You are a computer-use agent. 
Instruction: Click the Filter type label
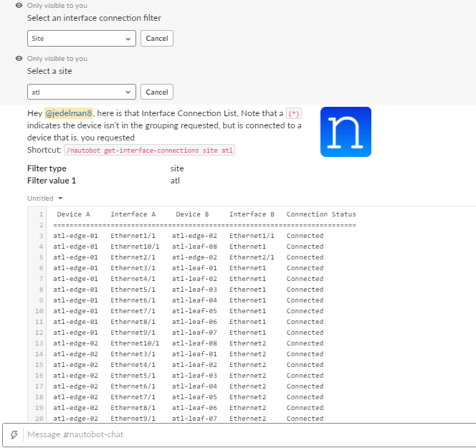tap(47, 168)
